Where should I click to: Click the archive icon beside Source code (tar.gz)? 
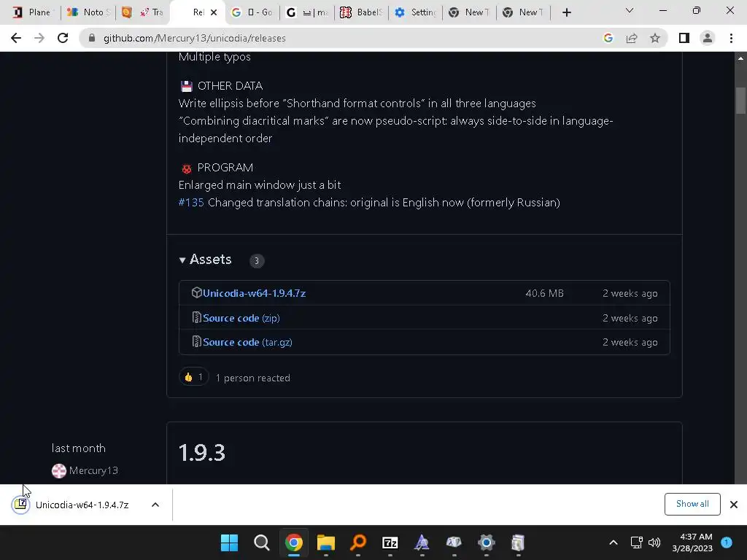pyautogui.click(x=196, y=341)
